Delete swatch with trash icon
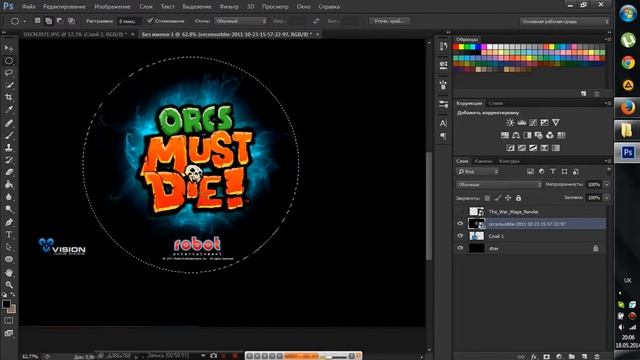 (x=597, y=94)
